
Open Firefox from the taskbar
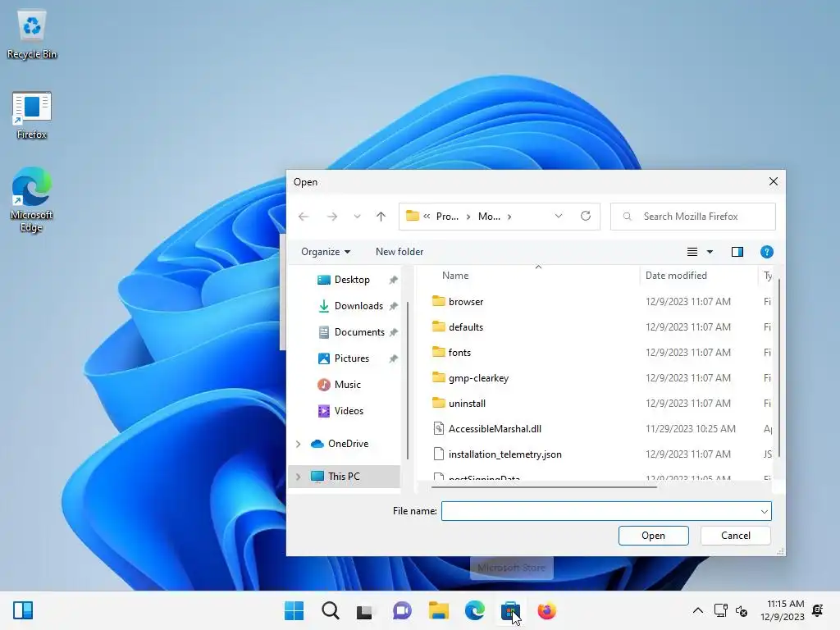pos(546,610)
